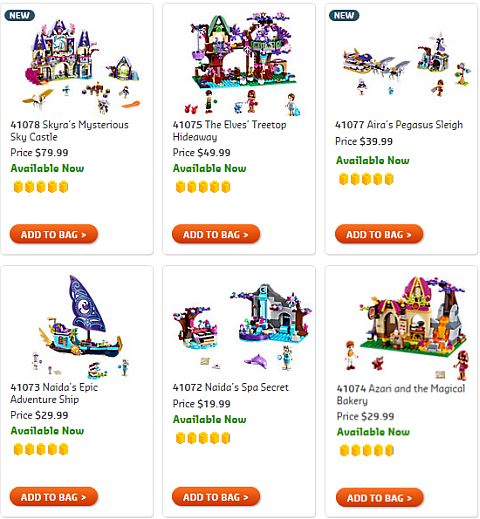
Task: Open the Naida's Spa Secret product image
Action: coord(242,327)
